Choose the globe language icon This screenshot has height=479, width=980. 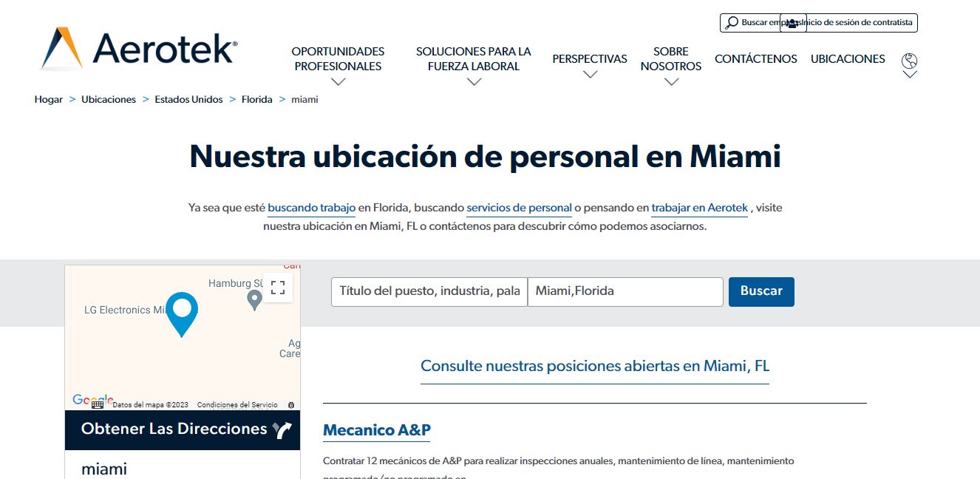910,61
